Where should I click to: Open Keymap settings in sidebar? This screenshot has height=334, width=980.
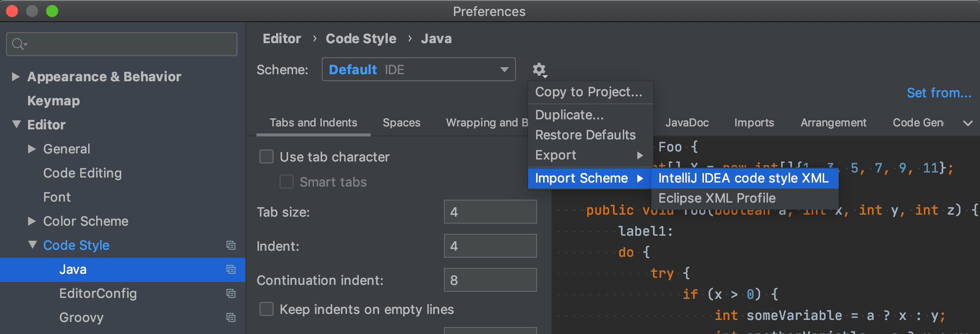pyautogui.click(x=54, y=101)
